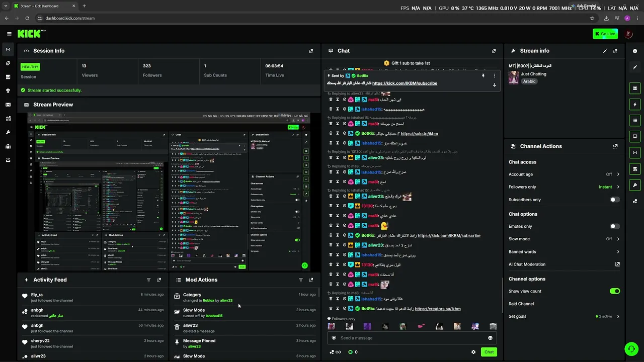Turn off Show view count
Screen dimensions: 644x362
coord(615,291)
